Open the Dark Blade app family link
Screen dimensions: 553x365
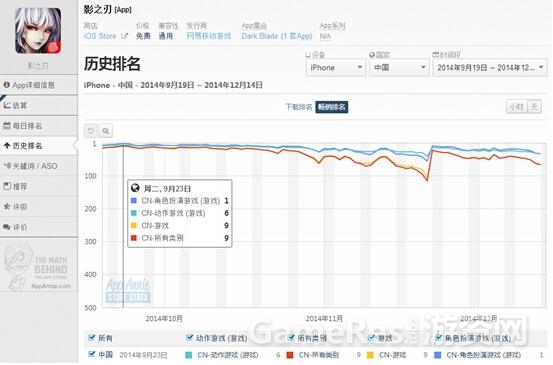point(277,36)
